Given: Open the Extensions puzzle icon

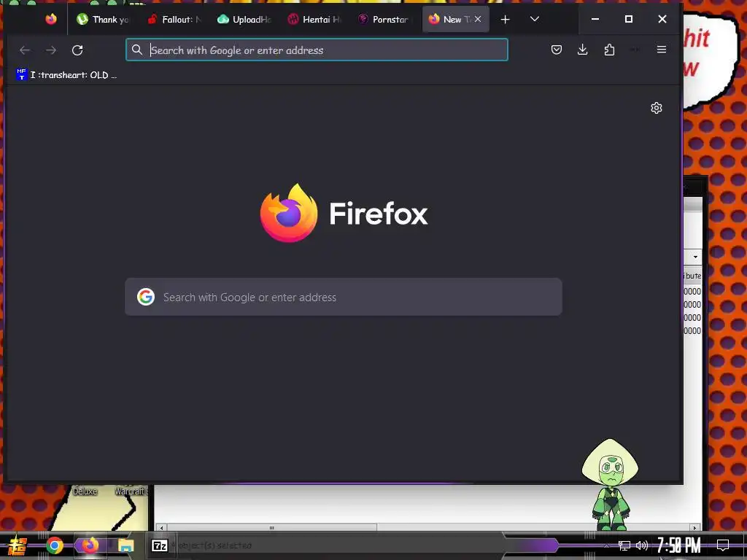Looking at the screenshot, I should point(609,50).
